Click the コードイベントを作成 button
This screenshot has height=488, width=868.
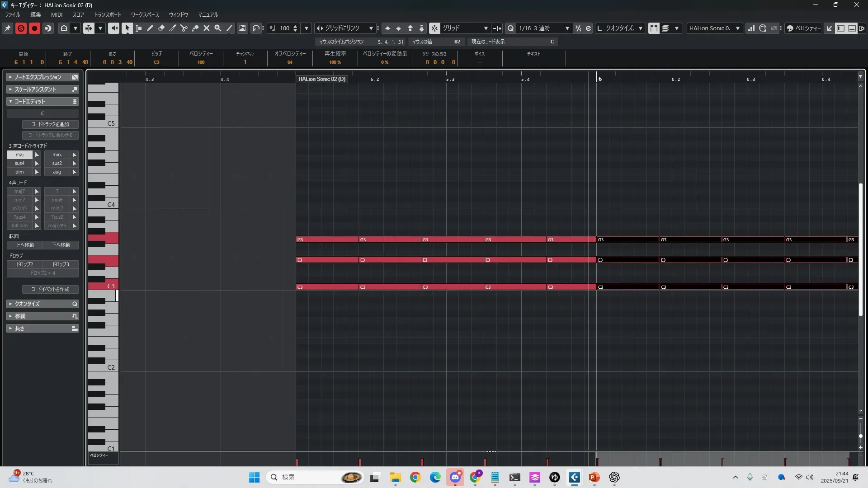point(50,289)
